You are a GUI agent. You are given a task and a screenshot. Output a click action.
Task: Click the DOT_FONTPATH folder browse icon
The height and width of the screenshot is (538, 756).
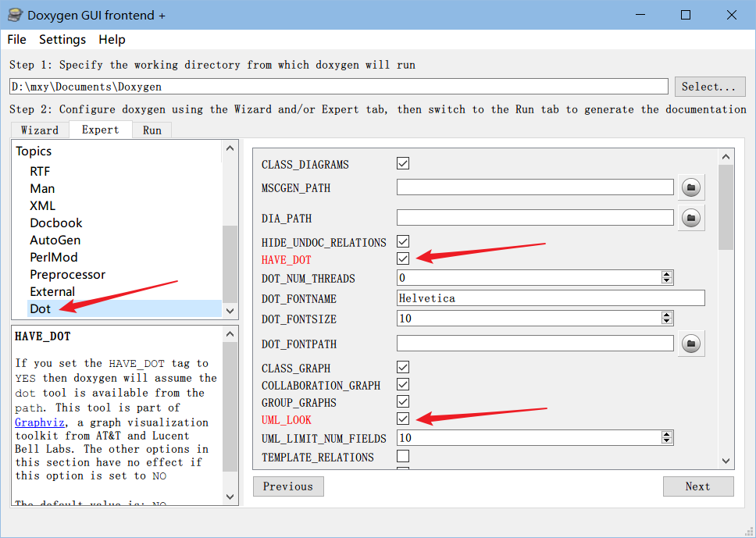[690, 344]
